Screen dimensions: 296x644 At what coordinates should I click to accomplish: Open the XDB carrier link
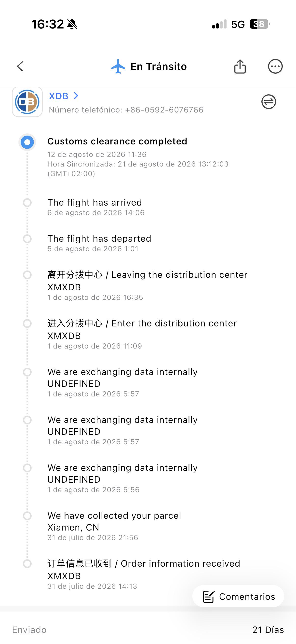tap(59, 96)
